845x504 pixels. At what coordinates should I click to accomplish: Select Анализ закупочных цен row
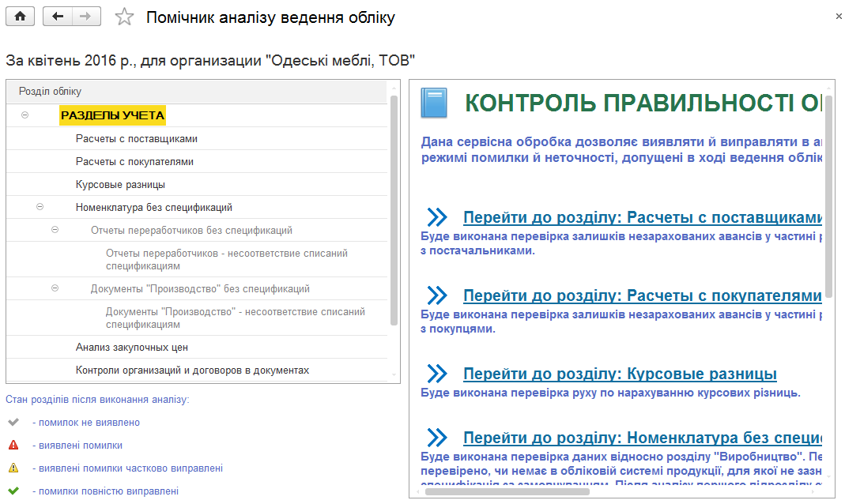[197, 348]
